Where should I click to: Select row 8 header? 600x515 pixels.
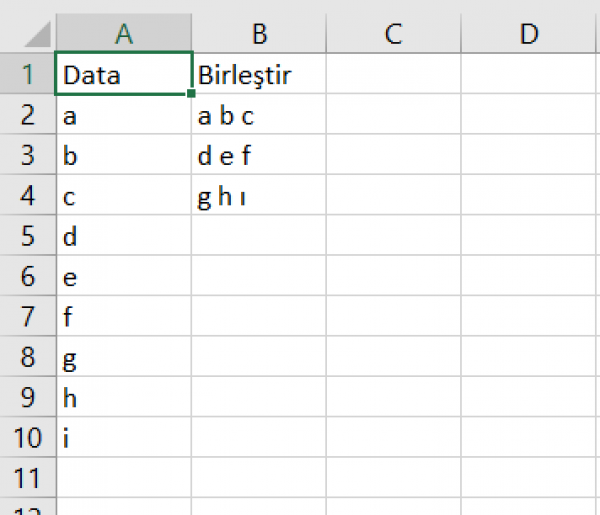coord(28,357)
